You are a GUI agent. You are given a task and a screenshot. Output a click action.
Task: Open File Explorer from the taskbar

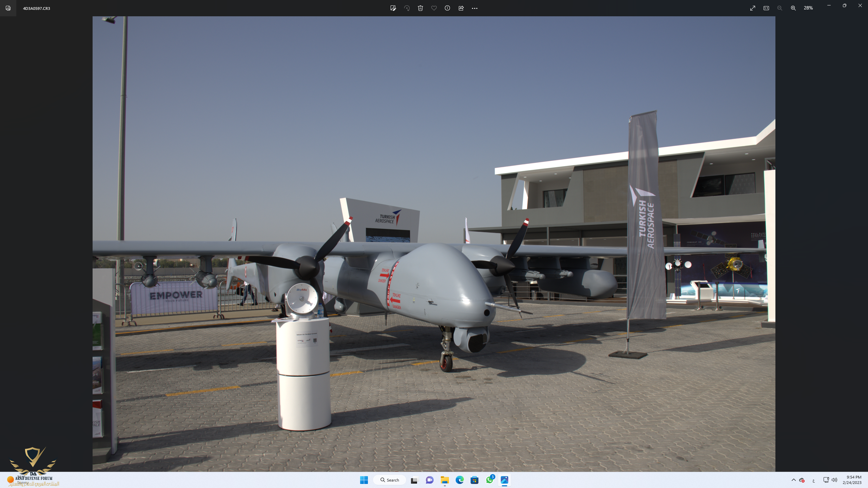[x=445, y=480]
